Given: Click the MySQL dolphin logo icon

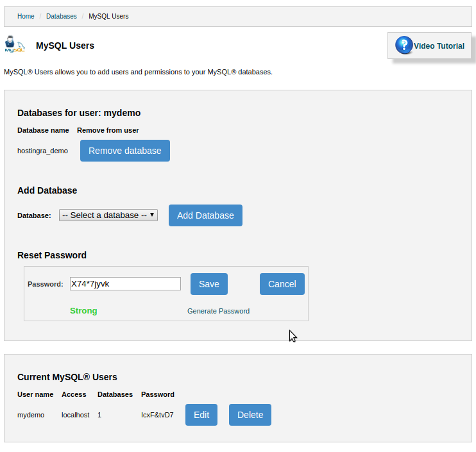Looking at the screenshot, I should click(x=14, y=44).
